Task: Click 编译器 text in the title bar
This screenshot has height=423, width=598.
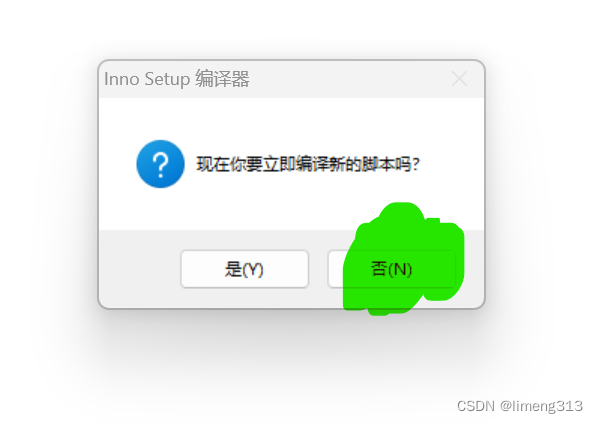Action: [223, 79]
